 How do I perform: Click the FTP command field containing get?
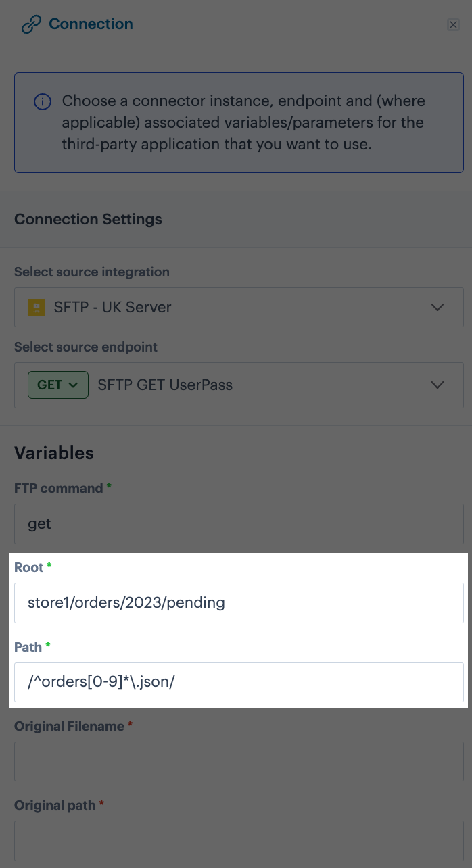pyautogui.click(x=239, y=524)
